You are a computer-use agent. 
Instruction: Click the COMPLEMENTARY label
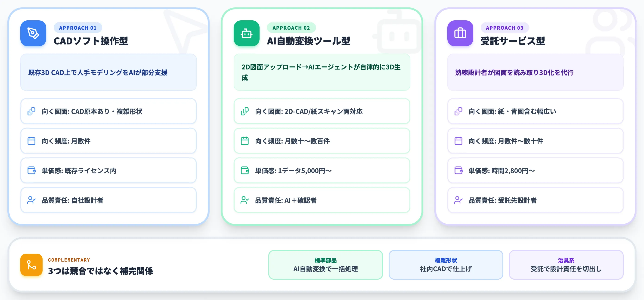(69, 260)
